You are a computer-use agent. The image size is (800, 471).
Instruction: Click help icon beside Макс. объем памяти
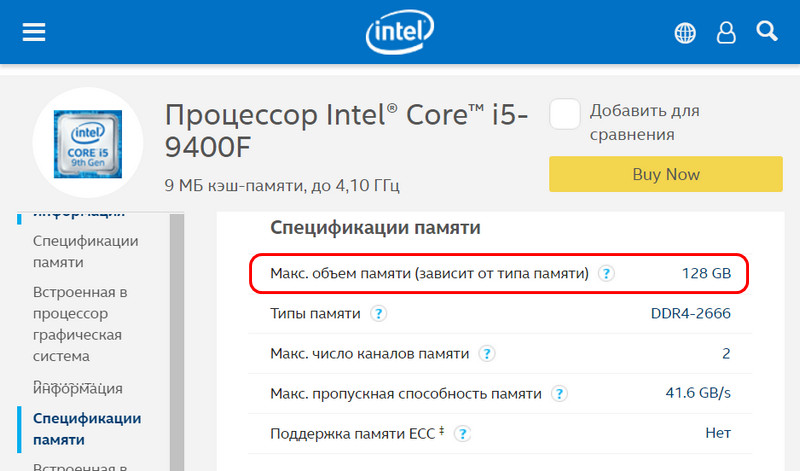point(606,274)
